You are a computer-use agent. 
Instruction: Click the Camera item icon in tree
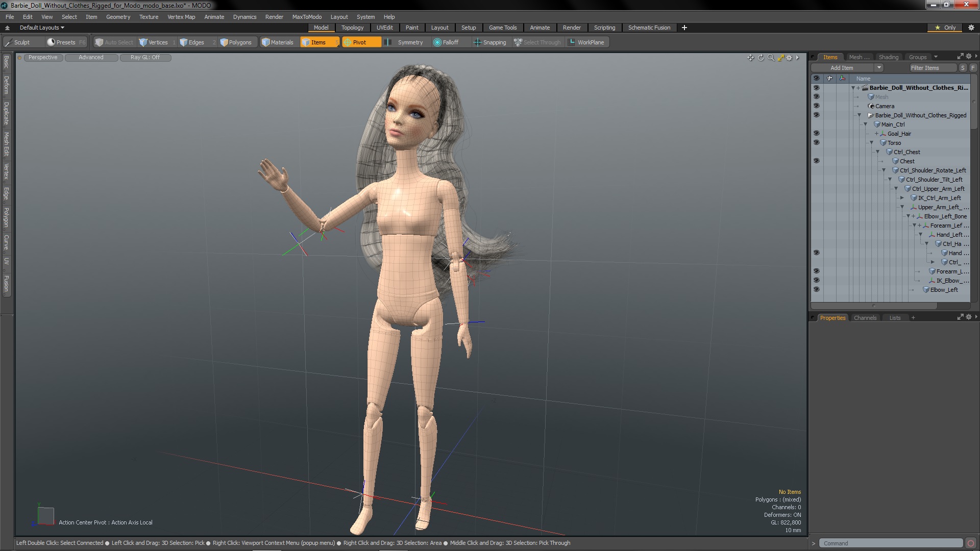pos(871,106)
